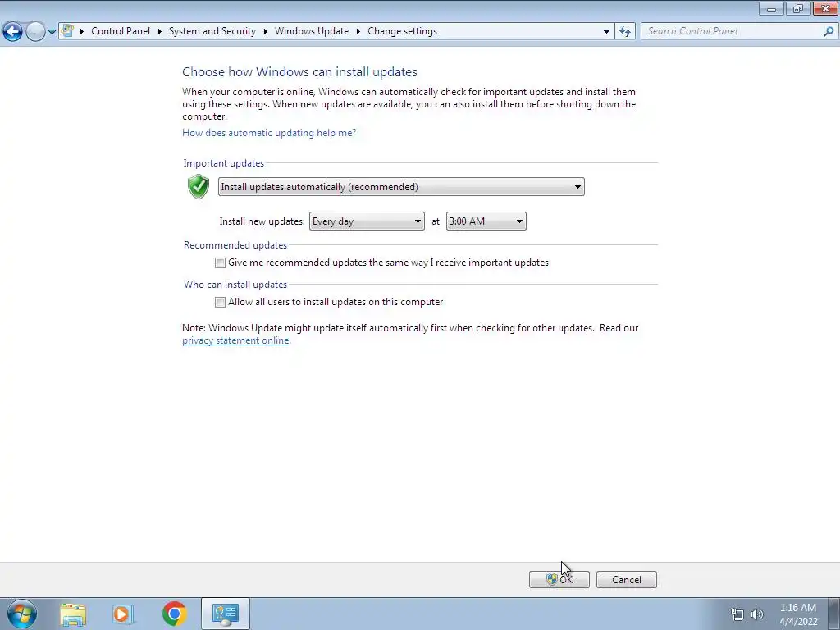Select the Control Panel taskbar button

point(226,614)
